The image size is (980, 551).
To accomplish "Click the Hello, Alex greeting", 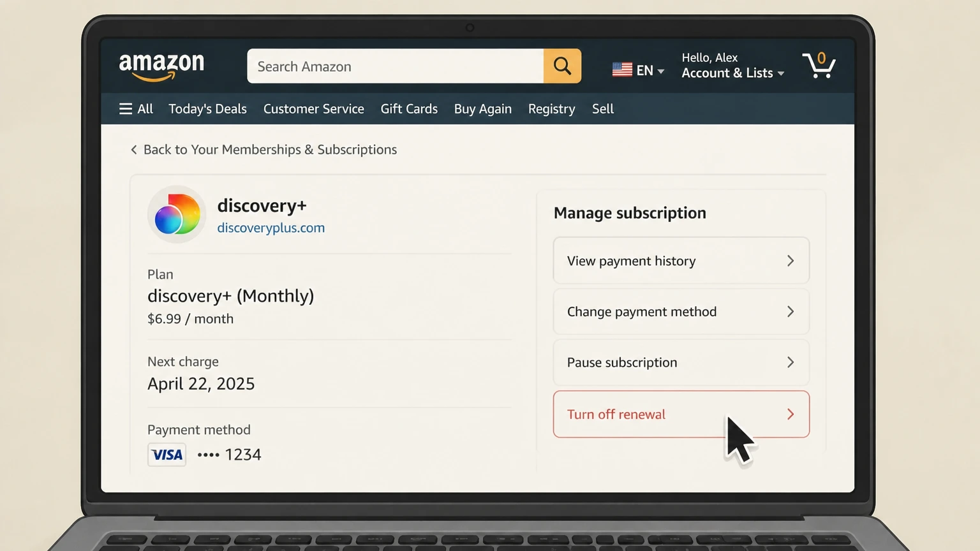I will click(x=709, y=57).
